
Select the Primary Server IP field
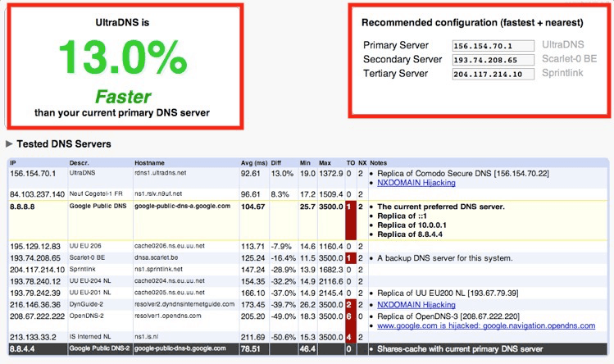(493, 46)
